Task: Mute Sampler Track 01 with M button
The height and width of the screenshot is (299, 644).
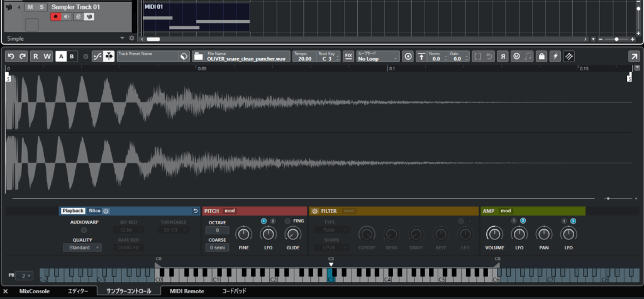Action: pos(30,7)
